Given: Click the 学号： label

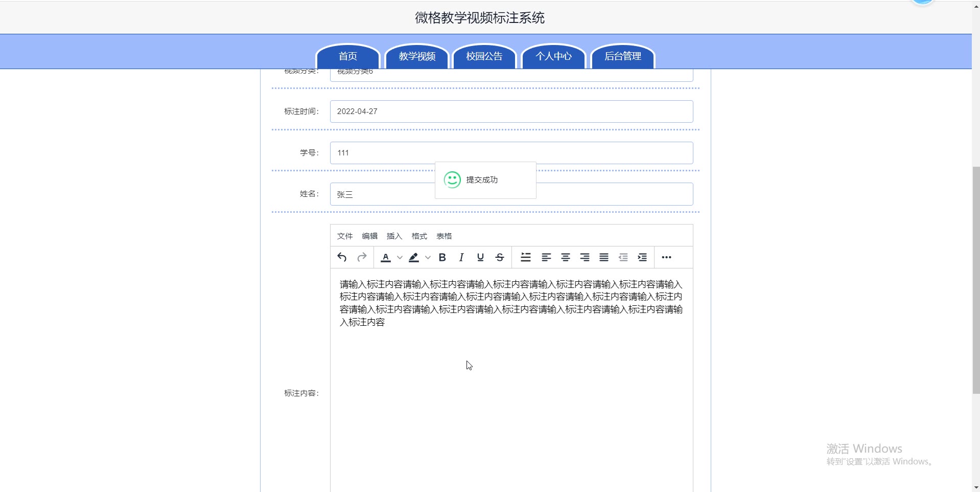Looking at the screenshot, I should [x=309, y=153].
